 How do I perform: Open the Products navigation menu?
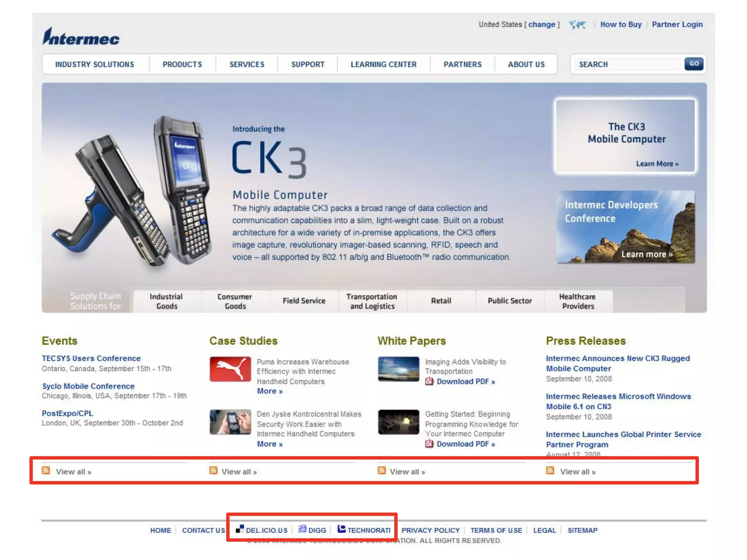tap(182, 65)
